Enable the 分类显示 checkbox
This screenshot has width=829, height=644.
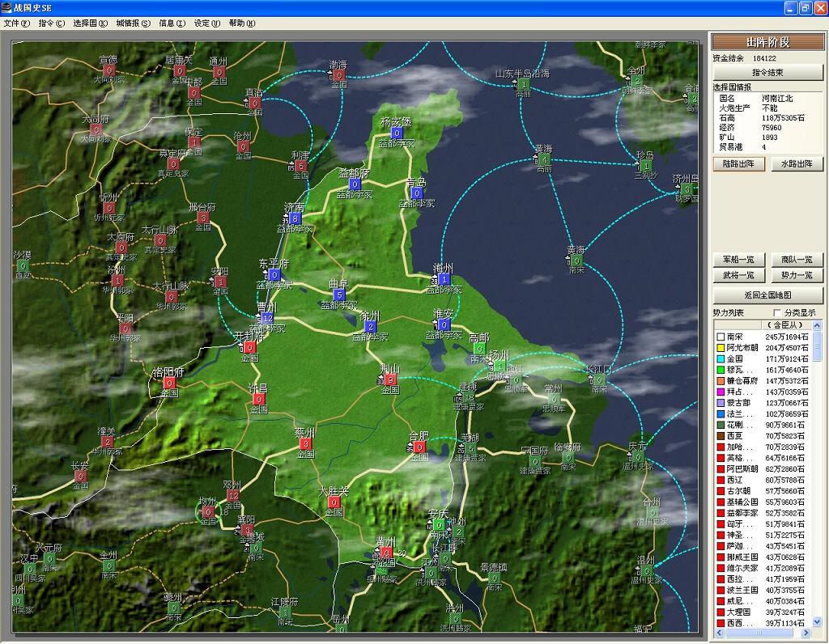[778, 313]
